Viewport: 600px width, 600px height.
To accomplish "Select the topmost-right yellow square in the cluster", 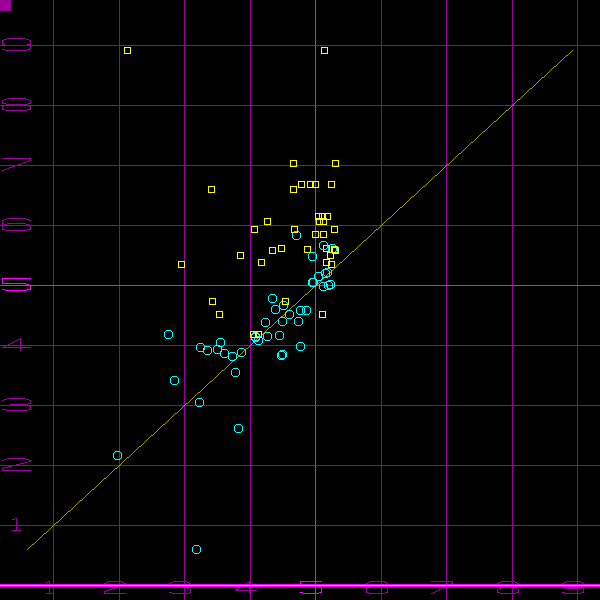I will [x=335, y=163].
